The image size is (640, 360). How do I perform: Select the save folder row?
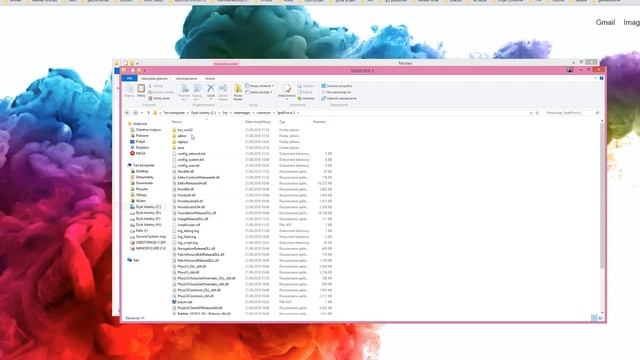tap(252, 147)
